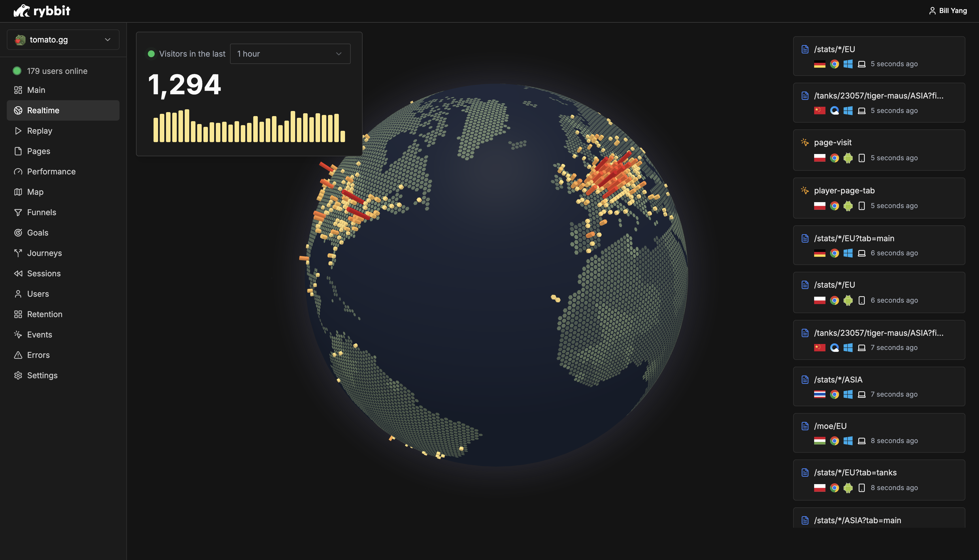979x560 pixels.
Task: Click the Funnels filter icon
Action: point(18,212)
